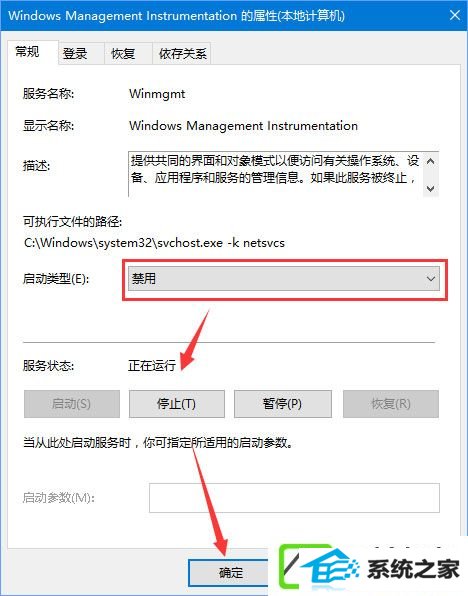Click the Winmgmt service name text
Image resolution: width=468 pixels, height=596 pixels.
point(157,94)
